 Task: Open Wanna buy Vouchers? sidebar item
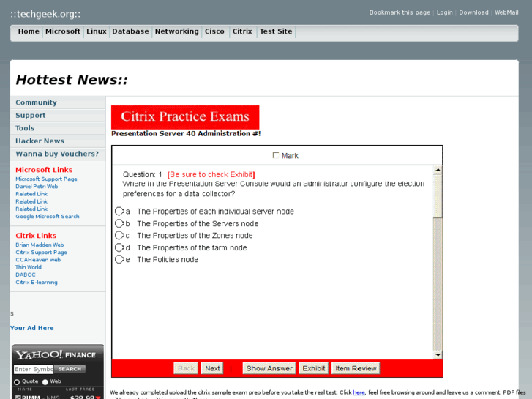click(x=58, y=154)
